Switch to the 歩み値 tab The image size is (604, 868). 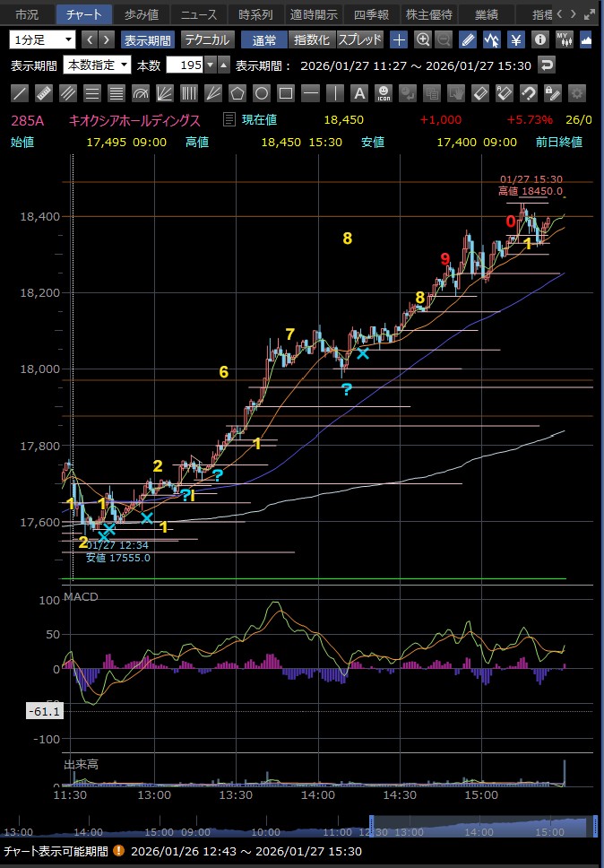point(140,14)
